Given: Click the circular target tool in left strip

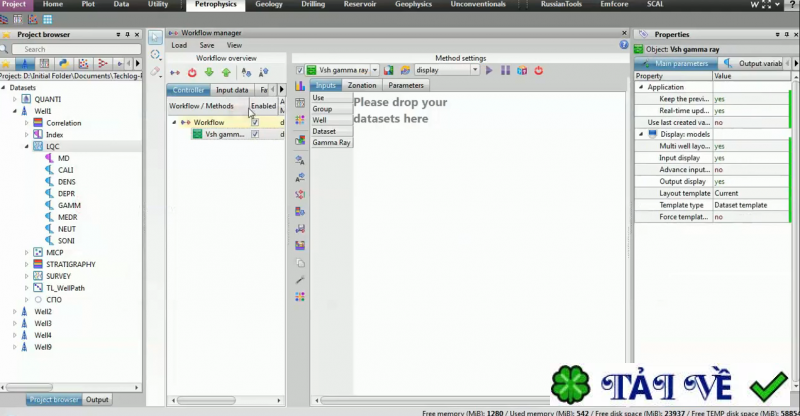Looking at the screenshot, I should (156, 55).
